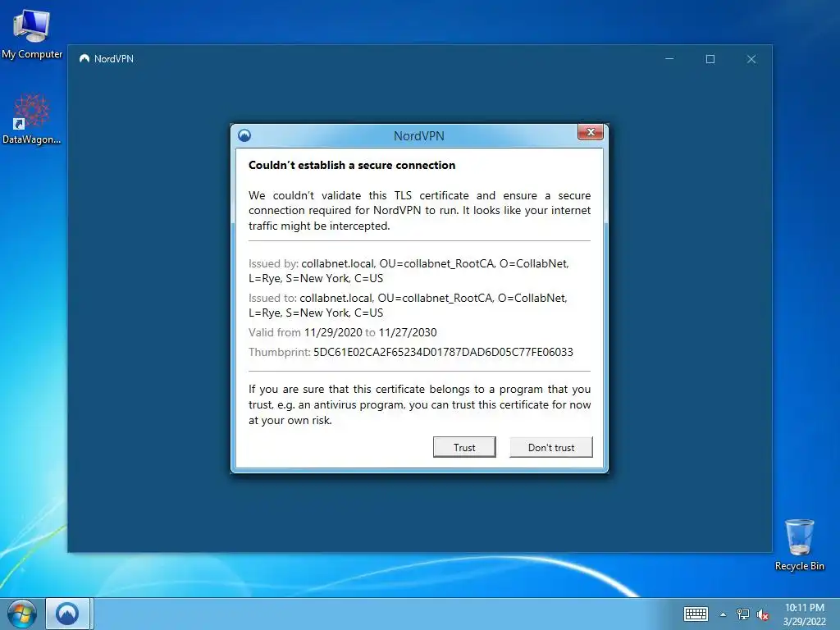Click the NordVPN logo in main window title
Viewport: 840px width, 630px height.
(84, 58)
